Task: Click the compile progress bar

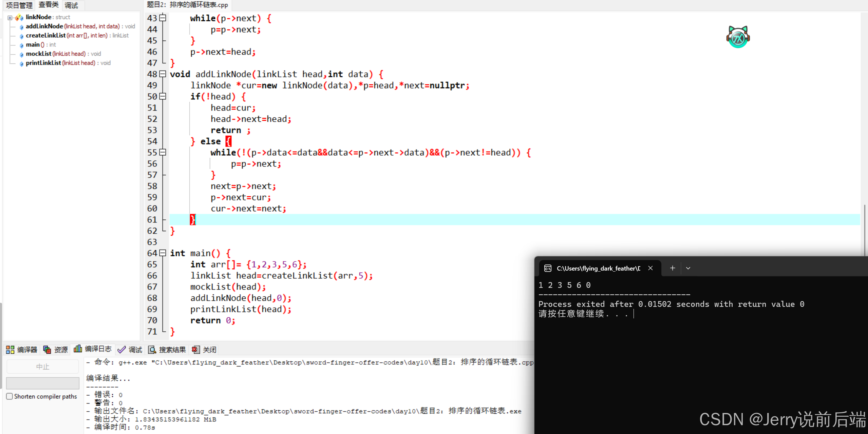Action: pos(42,383)
